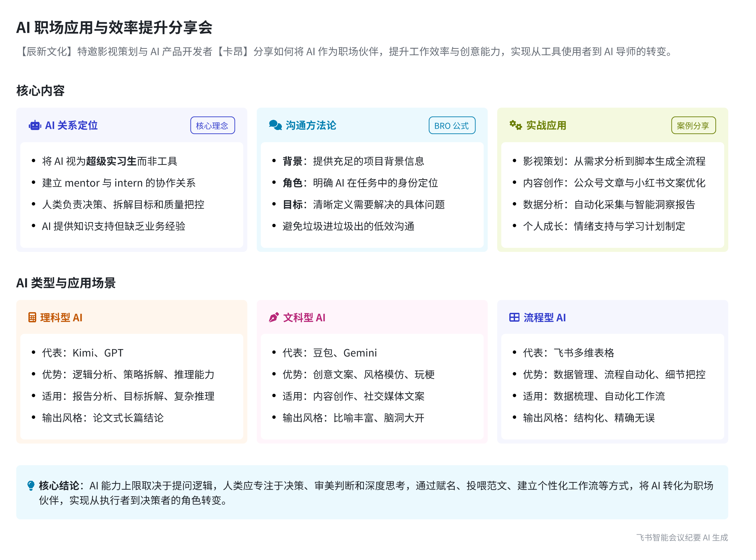Screen dimensions: 756x560
Task: Click the BRO 公式 tag badge
Action: click(x=451, y=125)
